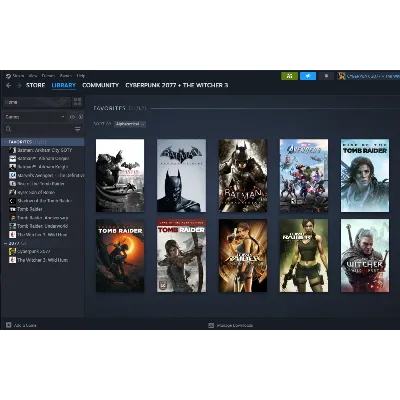Image resolution: width=400 pixels, height=400 pixels.
Task: Open Batman Arkham Knight cover art
Action: (x=243, y=175)
